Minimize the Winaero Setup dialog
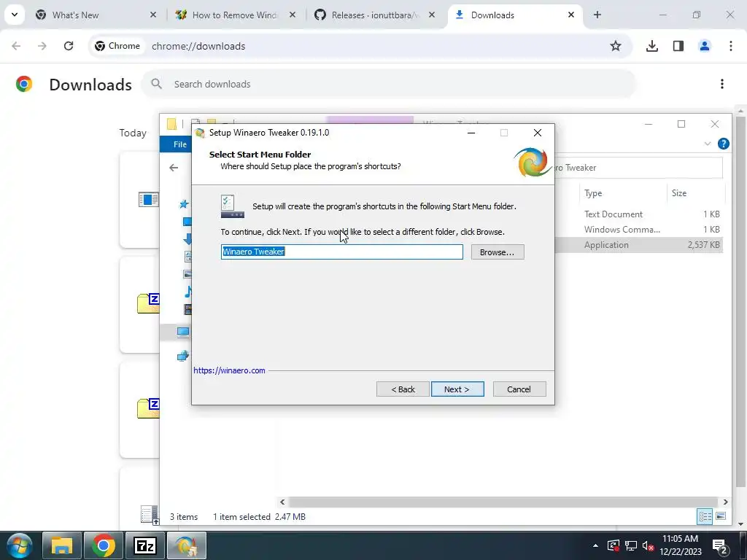Viewport: 747px width, 560px height. click(x=471, y=133)
